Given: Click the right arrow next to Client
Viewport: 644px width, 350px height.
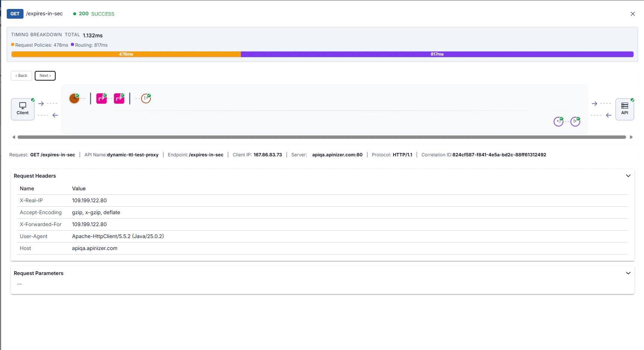Looking at the screenshot, I should pyautogui.click(x=41, y=104).
